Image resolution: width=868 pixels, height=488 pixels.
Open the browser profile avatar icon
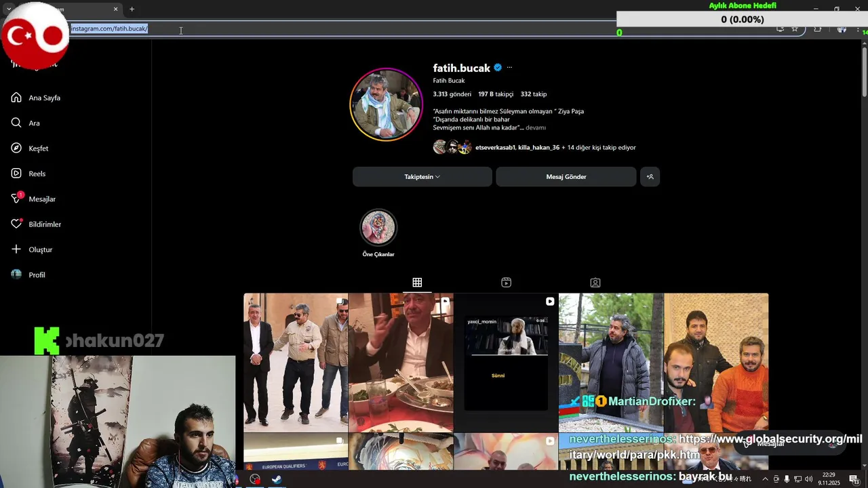[842, 29]
